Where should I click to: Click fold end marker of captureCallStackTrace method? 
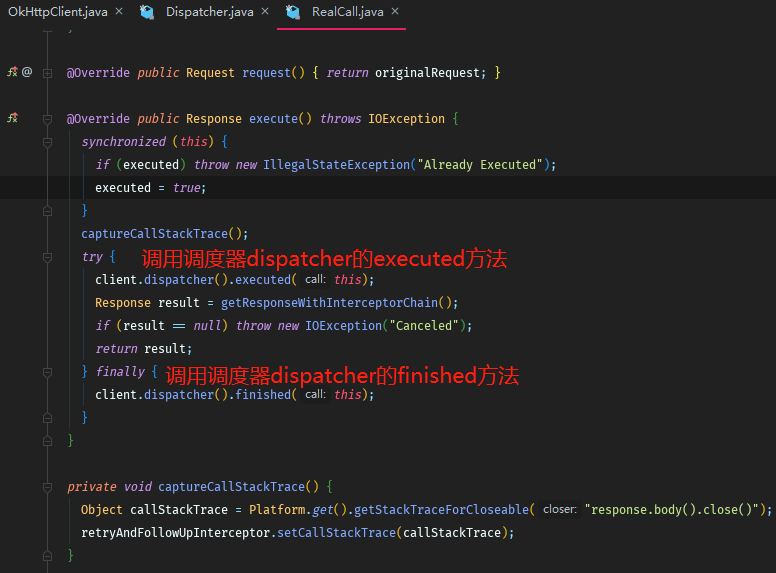click(48, 556)
